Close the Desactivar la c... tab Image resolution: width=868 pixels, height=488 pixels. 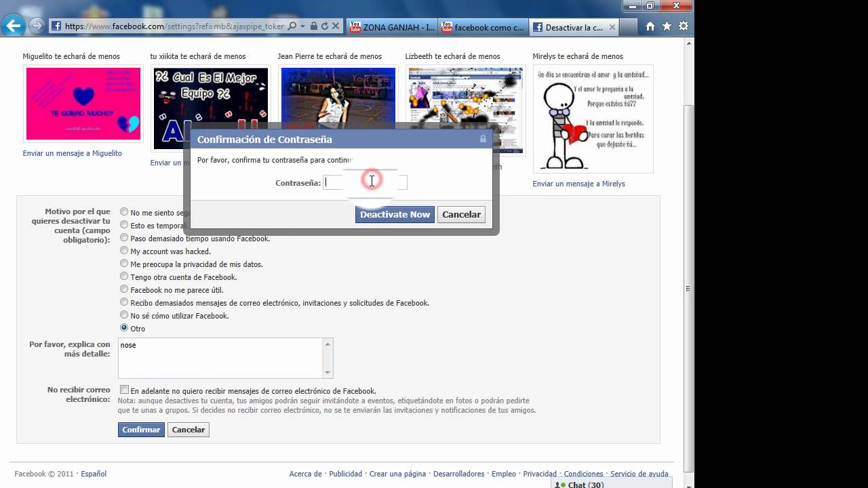pos(612,28)
